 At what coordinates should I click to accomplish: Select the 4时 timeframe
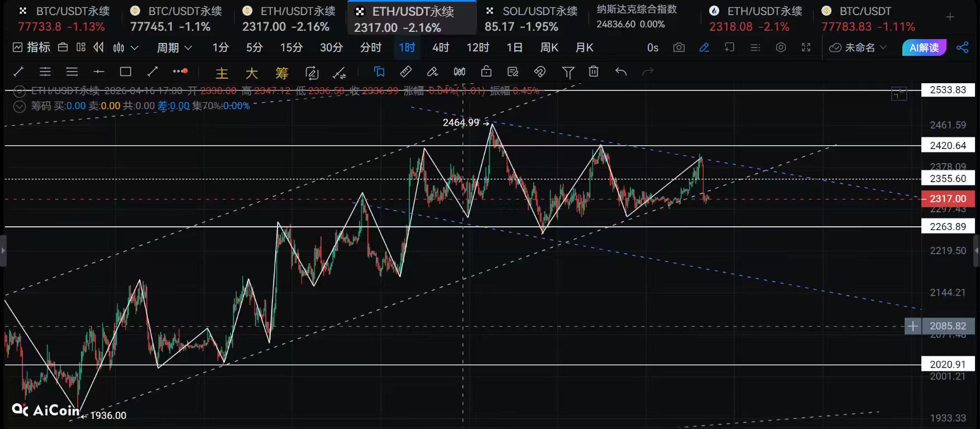(441, 47)
